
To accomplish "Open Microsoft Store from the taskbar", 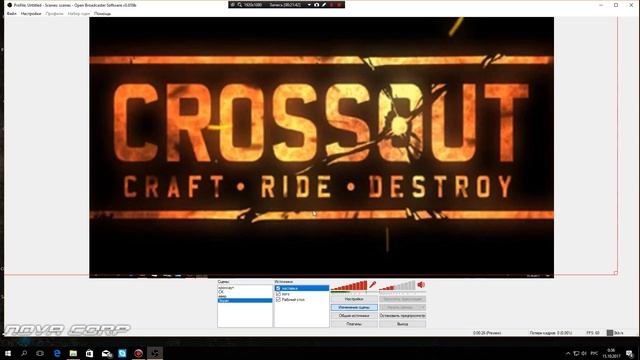I will [x=89, y=353].
